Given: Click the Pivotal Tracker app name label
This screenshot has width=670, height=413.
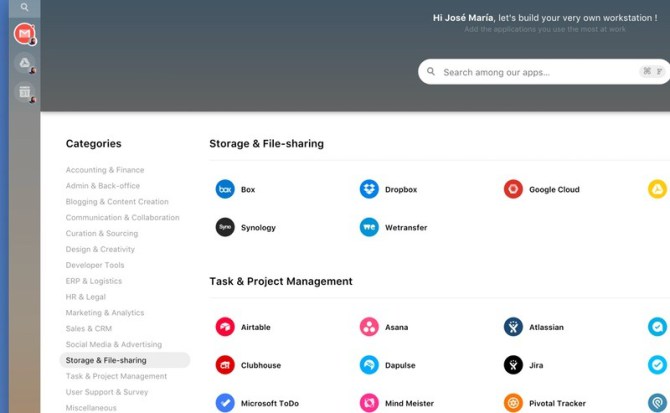Looking at the screenshot, I should coord(557,403).
